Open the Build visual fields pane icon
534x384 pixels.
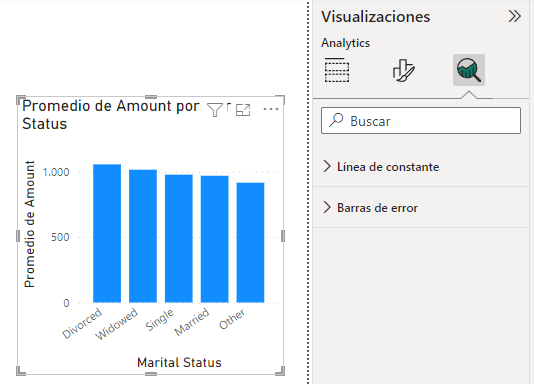tap(337, 70)
